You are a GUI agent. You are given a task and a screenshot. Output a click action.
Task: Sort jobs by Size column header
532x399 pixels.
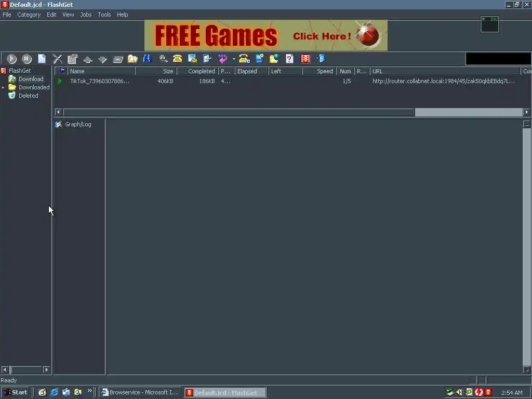pos(156,71)
